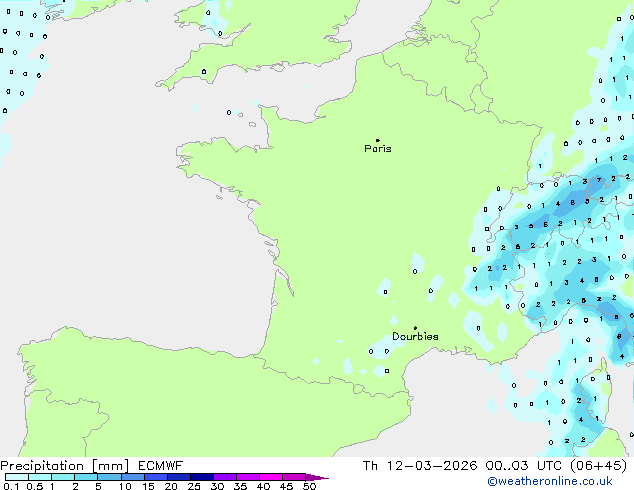Click the legend value '30'
Viewport: 634px width, 490px height.
point(217,486)
